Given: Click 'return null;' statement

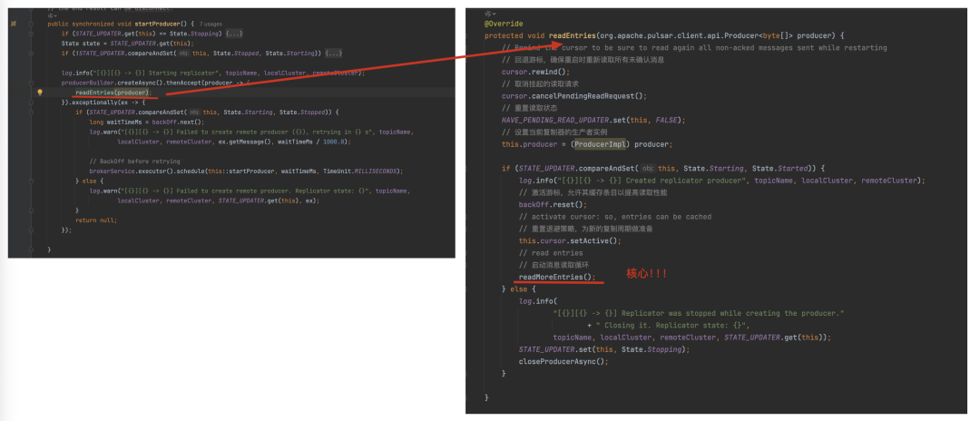Looking at the screenshot, I should 96,220.
